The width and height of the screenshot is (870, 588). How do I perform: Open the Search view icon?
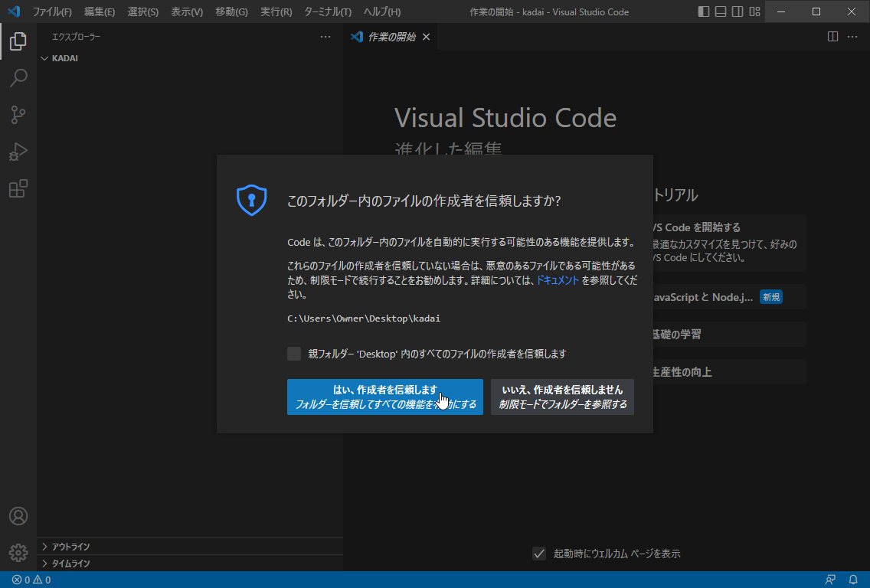coord(18,78)
